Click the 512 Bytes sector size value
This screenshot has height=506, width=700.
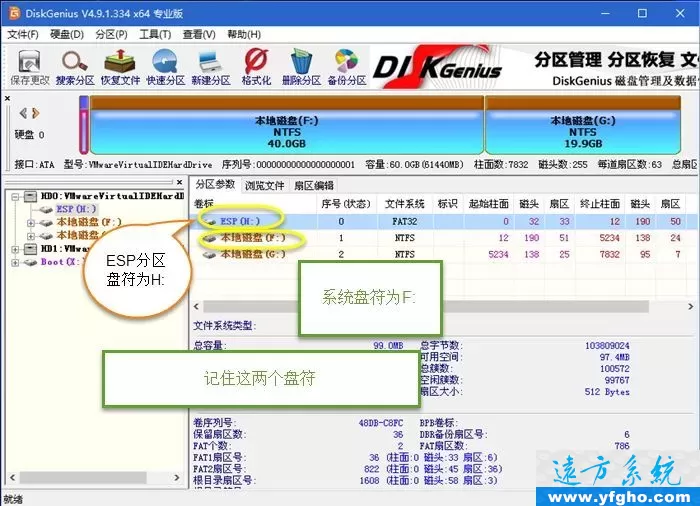(607, 392)
